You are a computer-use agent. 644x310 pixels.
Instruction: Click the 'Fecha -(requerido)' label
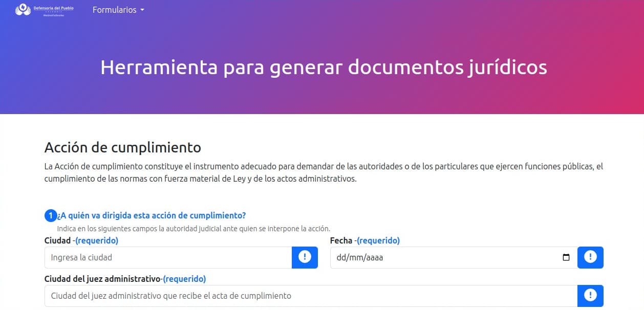coord(365,240)
